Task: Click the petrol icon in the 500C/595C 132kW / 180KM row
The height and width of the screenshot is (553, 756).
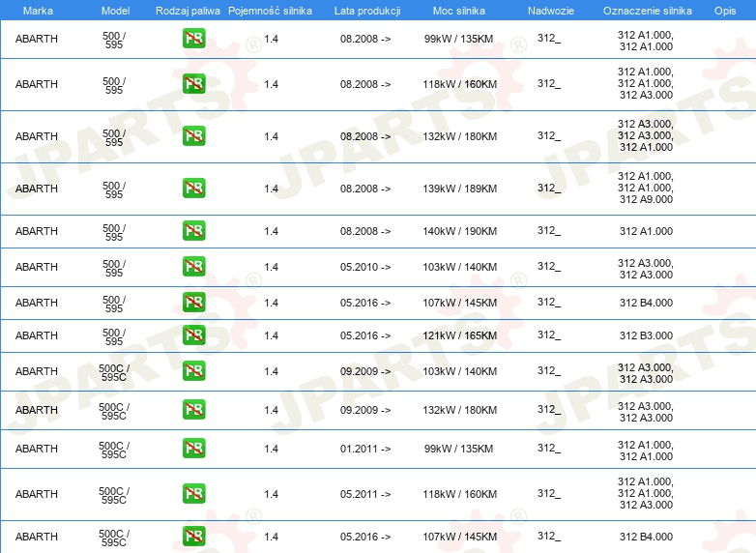Action: [x=193, y=409]
